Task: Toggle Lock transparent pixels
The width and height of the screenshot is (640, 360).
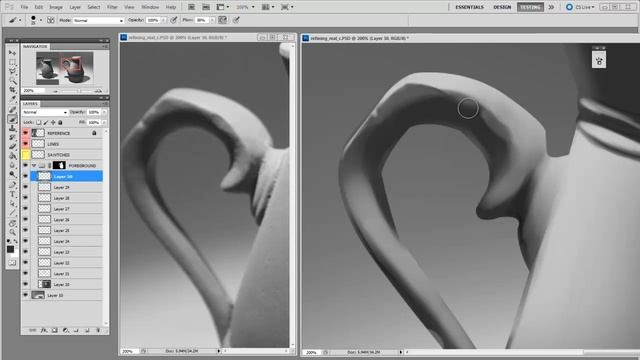Action: coord(39,122)
